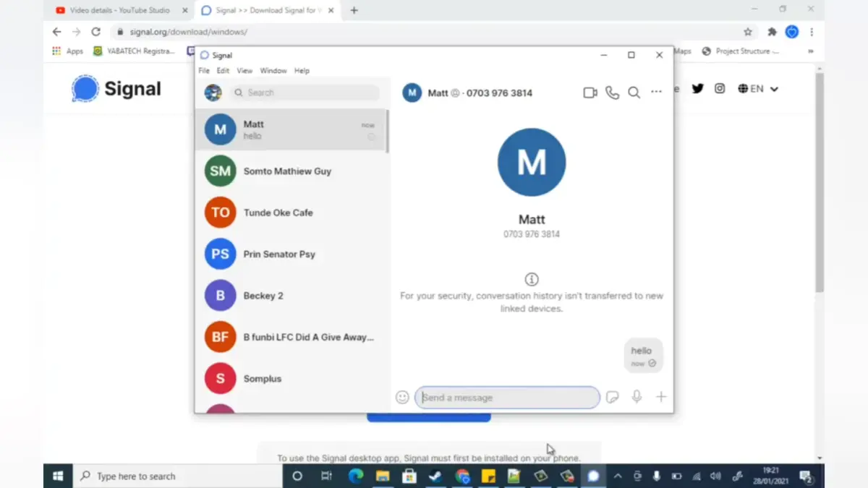Bookmark this page with the star
Image resolution: width=868 pixels, height=488 pixels.
(x=748, y=32)
